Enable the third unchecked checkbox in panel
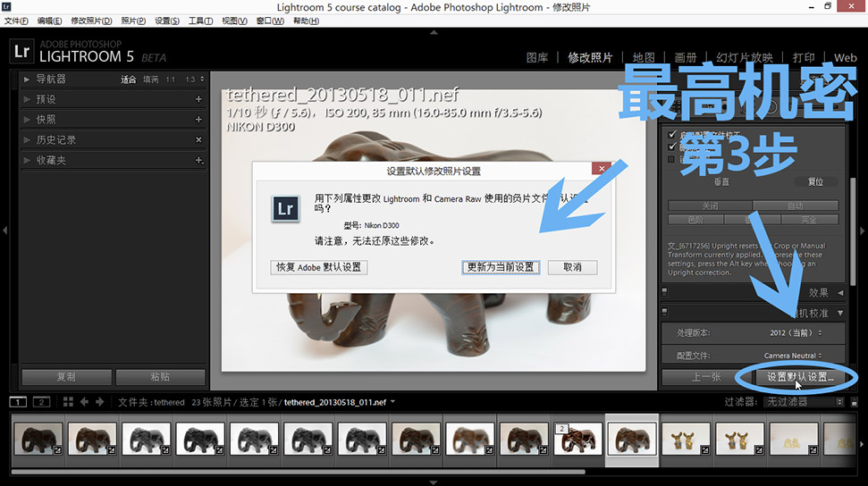 [671, 159]
